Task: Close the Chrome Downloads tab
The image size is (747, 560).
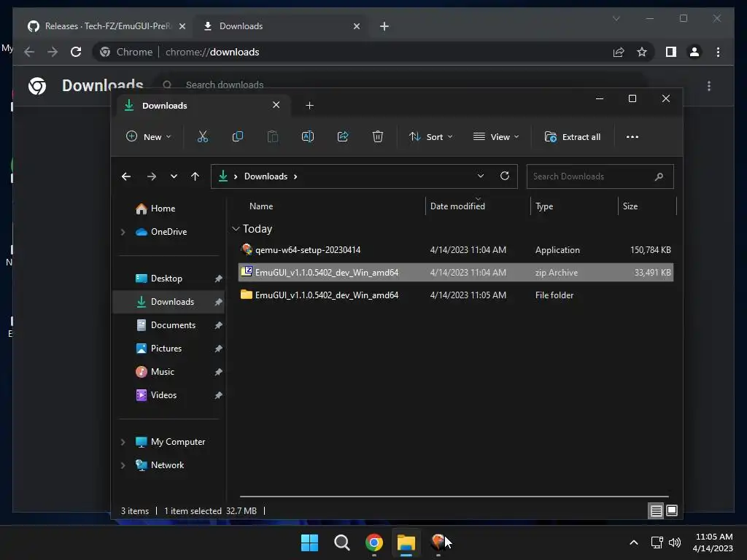Action: 356,26
